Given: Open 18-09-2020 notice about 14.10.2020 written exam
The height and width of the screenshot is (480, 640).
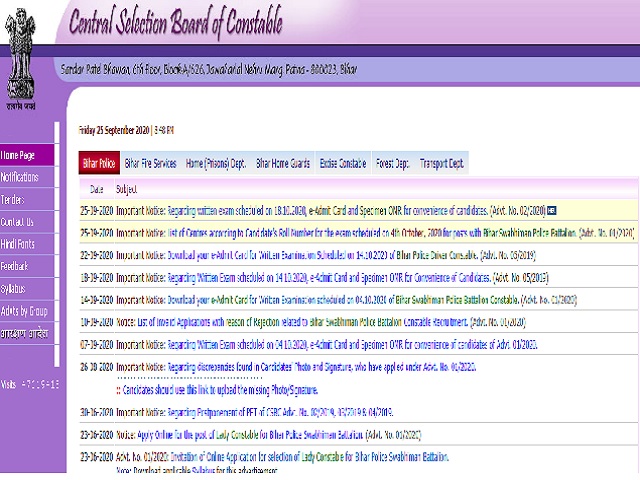Looking at the screenshot, I should point(329,278).
